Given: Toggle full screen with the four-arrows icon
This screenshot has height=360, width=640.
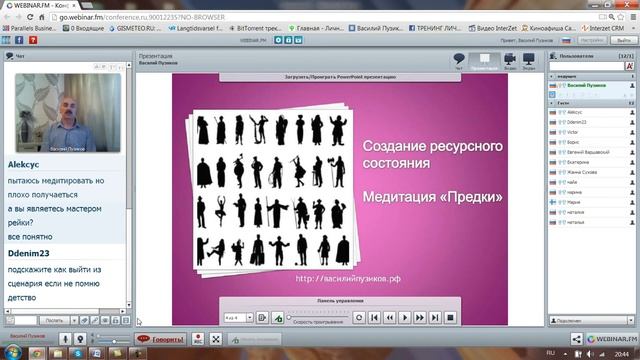Looking at the screenshot, I should pyautogui.click(x=216, y=339).
